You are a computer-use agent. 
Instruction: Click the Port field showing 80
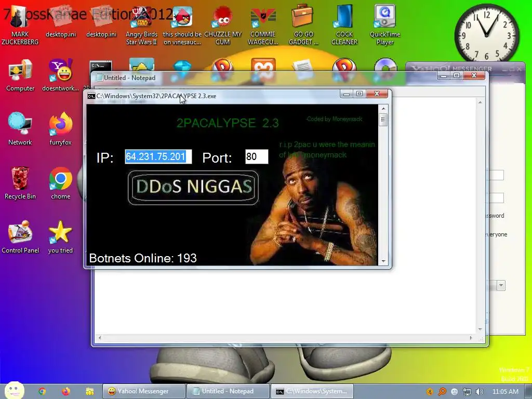[x=257, y=156]
